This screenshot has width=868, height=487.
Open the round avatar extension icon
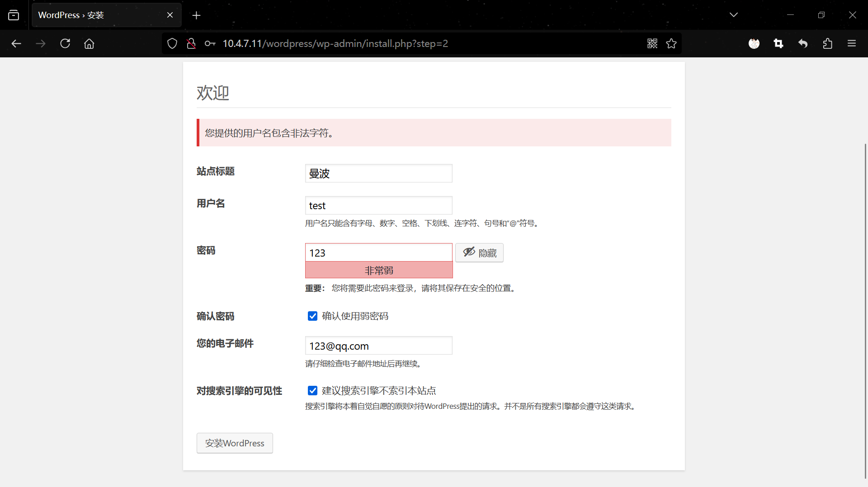tap(754, 43)
